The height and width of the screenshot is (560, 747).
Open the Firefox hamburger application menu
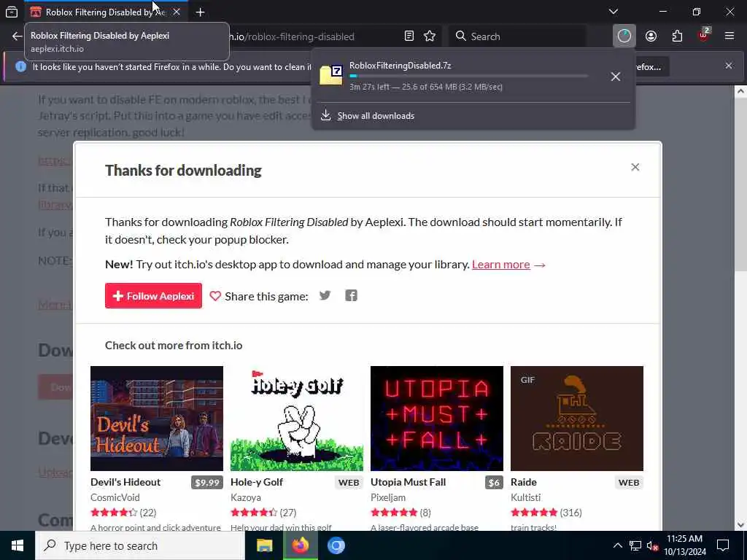click(729, 36)
